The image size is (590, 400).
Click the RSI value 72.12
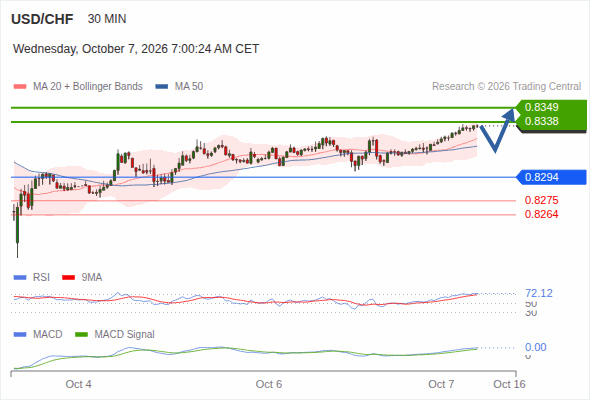[539, 293]
